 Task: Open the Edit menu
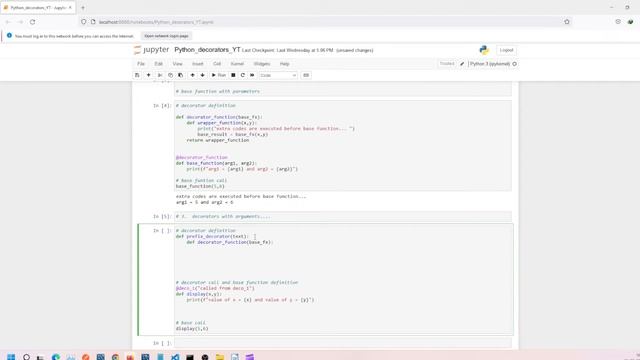tap(158, 64)
